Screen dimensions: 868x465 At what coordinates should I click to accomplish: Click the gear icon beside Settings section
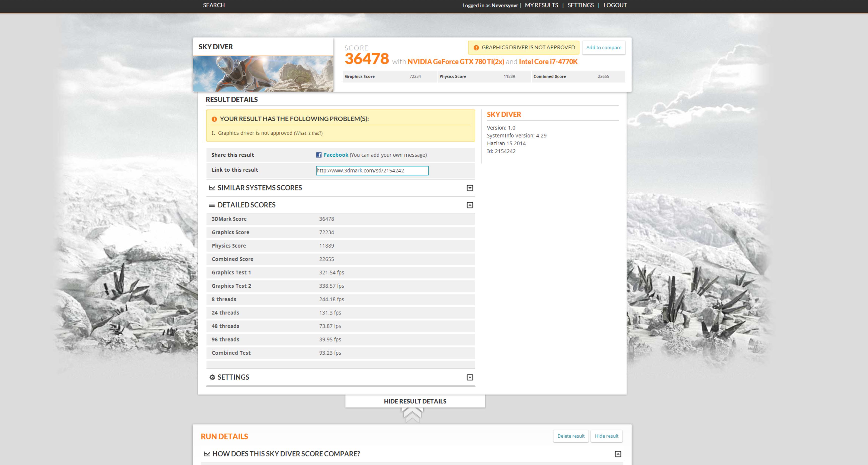pyautogui.click(x=212, y=377)
